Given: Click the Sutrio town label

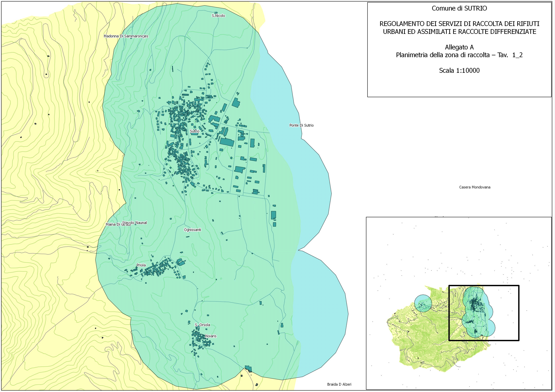Looking at the screenshot, I should coord(195,131).
